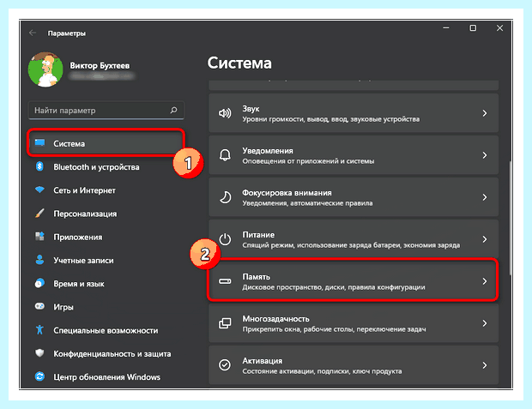This screenshot has width=532, height=409.
Task: Click the Персонализация paintbrush icon
Action: (39, 213)
